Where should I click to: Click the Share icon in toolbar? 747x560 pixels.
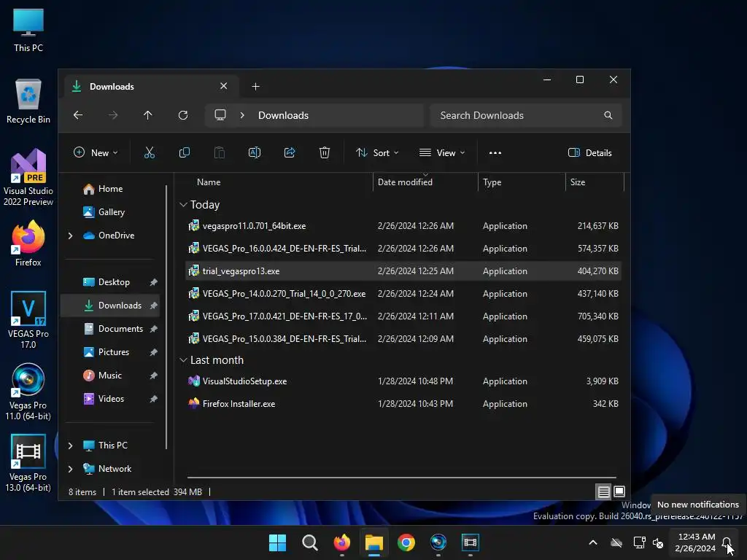click(x=290, y=153)
